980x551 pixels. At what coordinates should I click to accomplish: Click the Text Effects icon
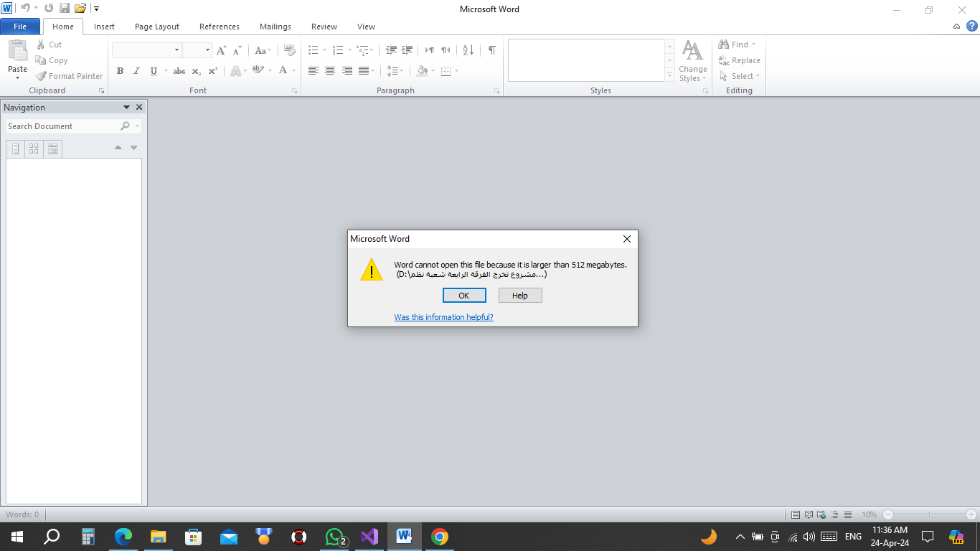point(235,71)
